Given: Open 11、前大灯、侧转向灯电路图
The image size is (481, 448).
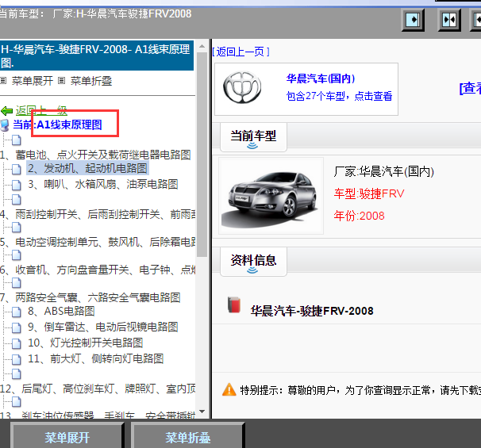Looking at the screenshot, I should click(x=96, y=359).
